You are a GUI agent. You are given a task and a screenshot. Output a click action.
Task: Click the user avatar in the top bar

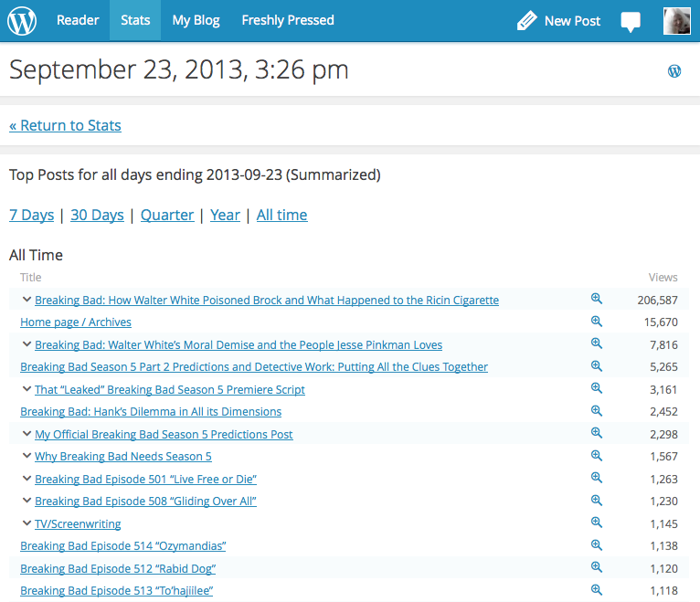point(676,20)
